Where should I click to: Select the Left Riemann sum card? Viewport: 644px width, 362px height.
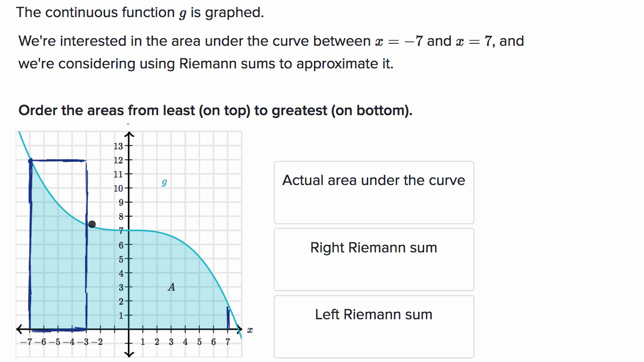tap(373, 326)
